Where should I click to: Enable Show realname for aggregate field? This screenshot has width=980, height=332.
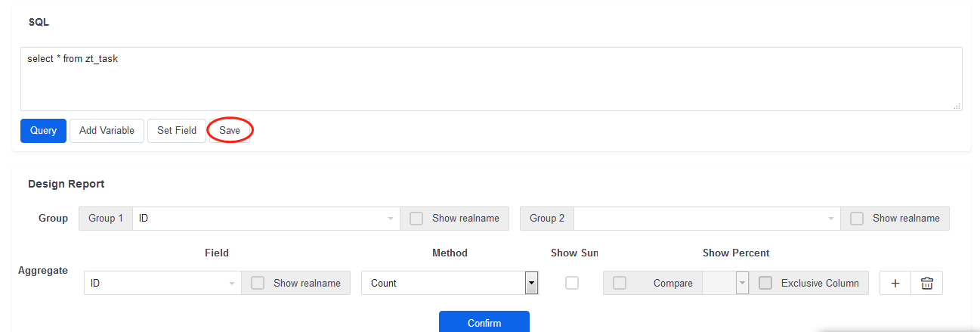258,283
